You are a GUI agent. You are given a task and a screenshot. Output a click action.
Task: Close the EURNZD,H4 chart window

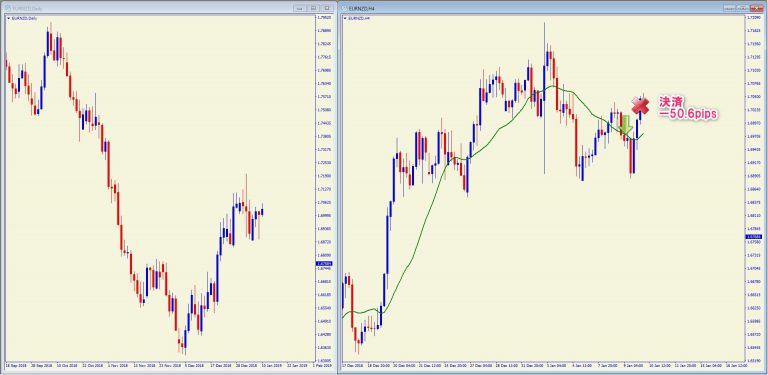point(757,8)
